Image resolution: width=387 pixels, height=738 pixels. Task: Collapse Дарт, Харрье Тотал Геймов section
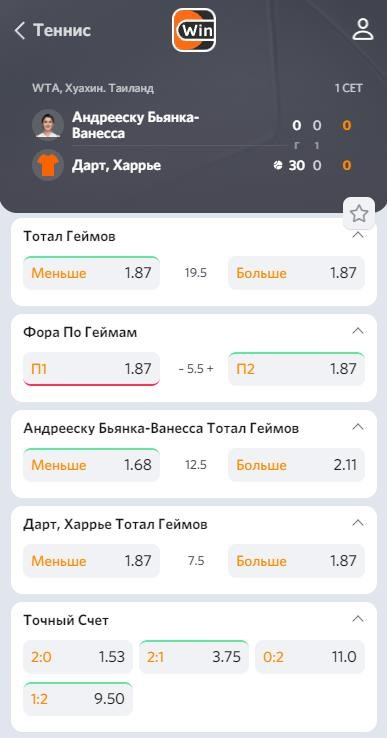(358, 523)
